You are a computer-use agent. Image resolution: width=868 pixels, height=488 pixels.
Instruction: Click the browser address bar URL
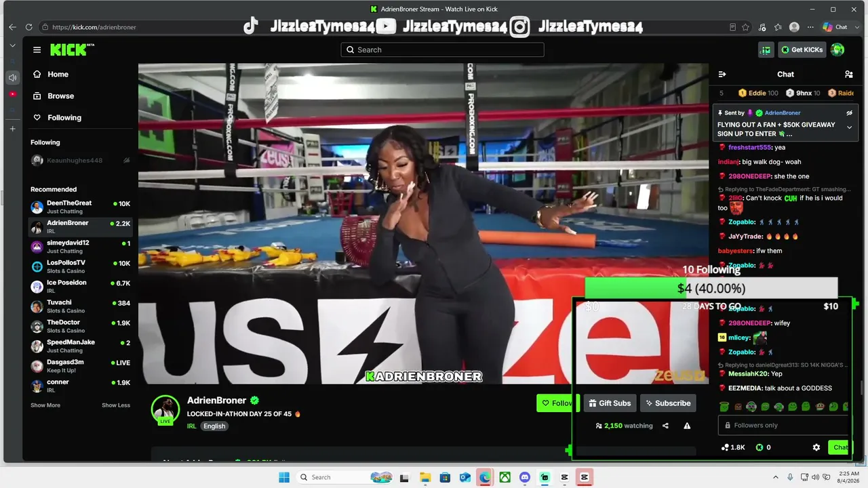click(94, 27)
